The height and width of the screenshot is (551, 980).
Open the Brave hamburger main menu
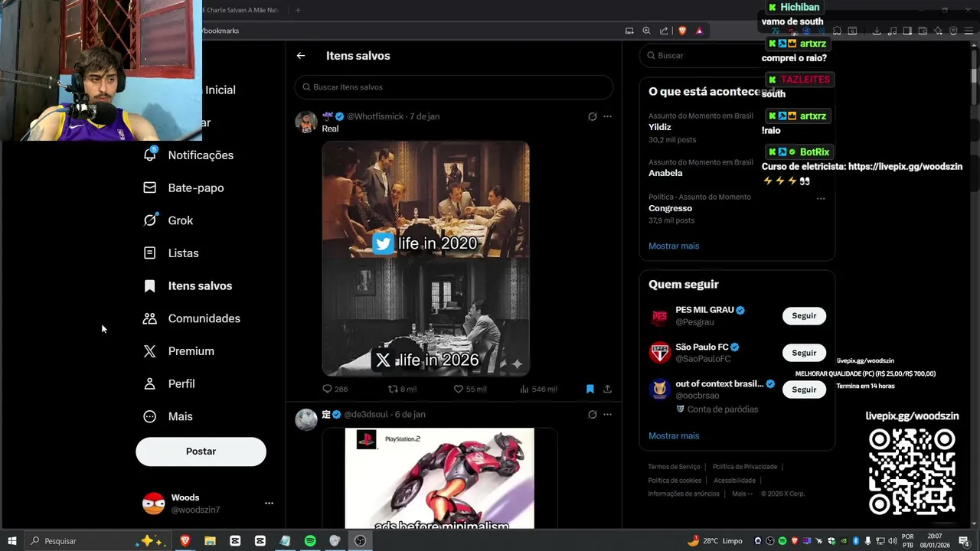point(969,31)
